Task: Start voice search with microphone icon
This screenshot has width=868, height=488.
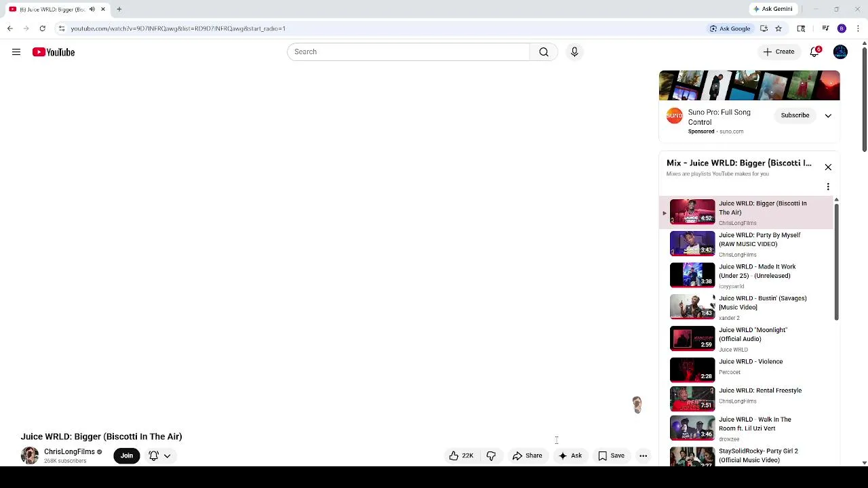Action: coord(574,52)
